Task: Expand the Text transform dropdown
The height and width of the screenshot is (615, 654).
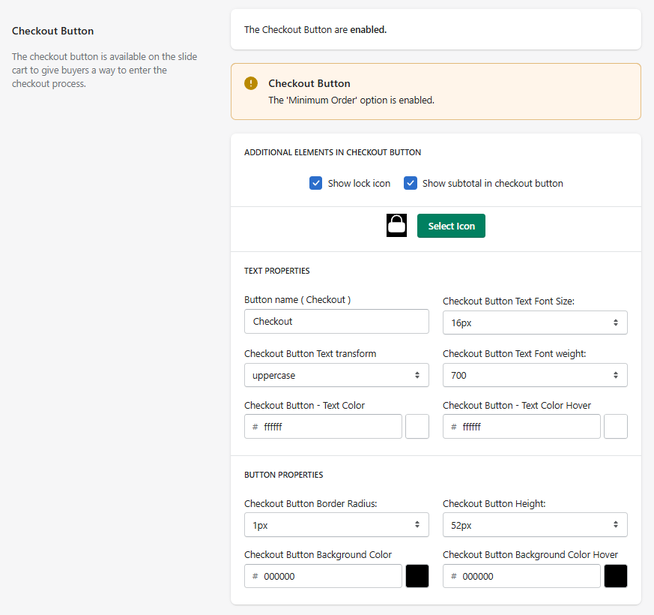Action: pyautogui.click(x=336, y=375)
